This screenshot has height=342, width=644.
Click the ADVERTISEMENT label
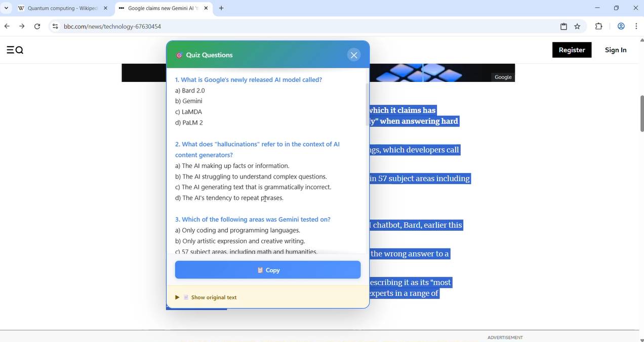coord(505,337)
